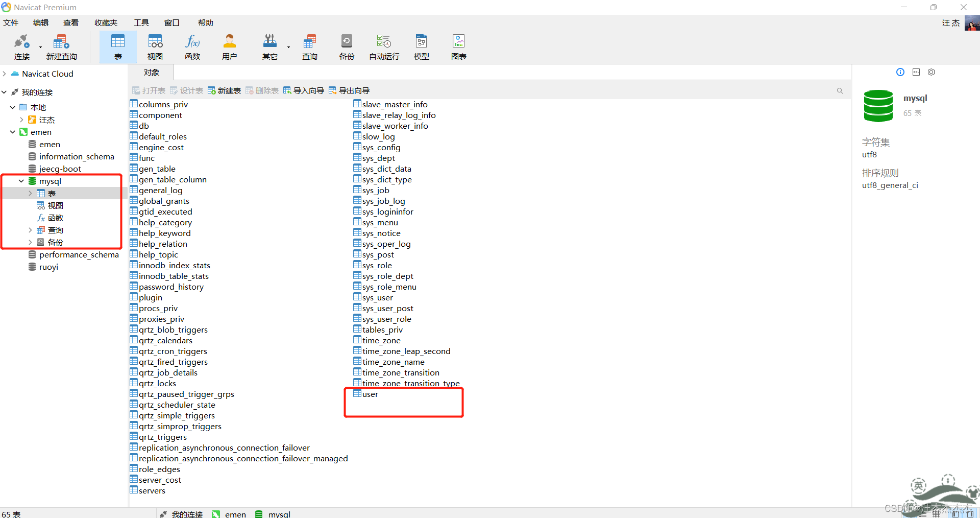Expand the 汪杰 group
This screenshot has height=518, width=980.
pos(21,120)
